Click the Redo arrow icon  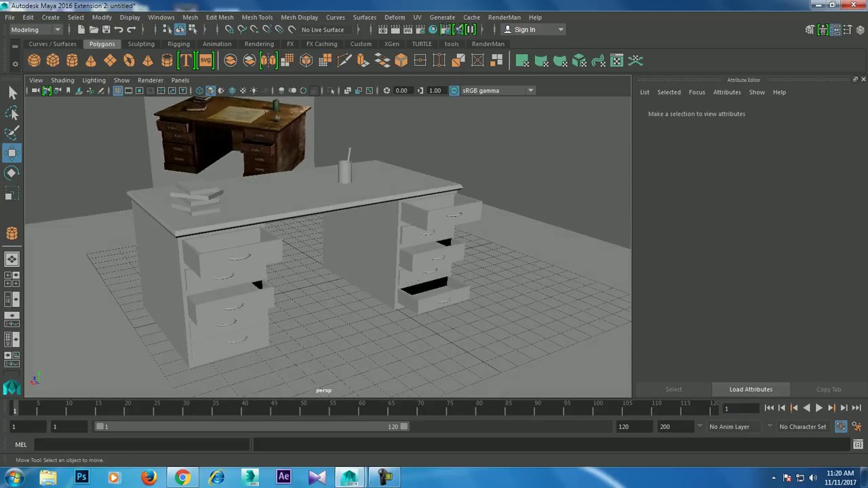click(x=132, y=30)
